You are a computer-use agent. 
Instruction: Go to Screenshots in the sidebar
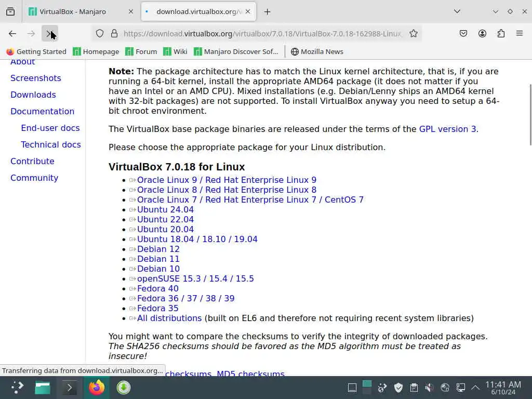36,78
